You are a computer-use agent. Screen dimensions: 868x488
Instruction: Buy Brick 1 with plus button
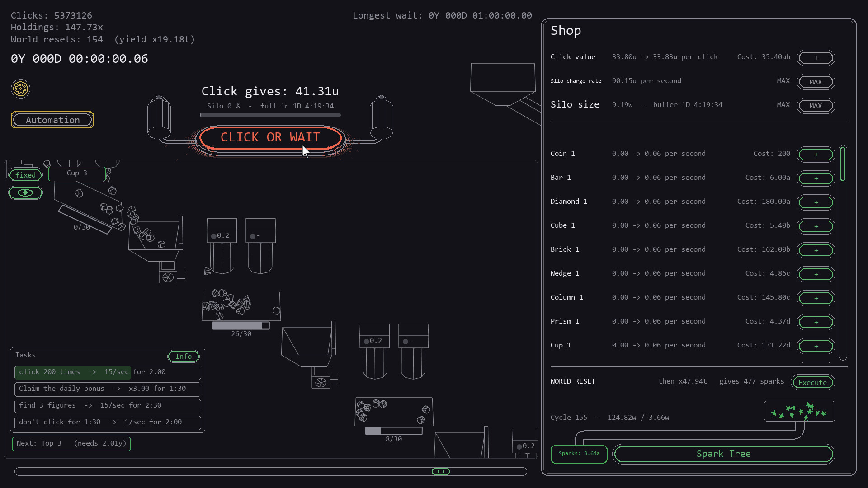[x=816, y=250]
